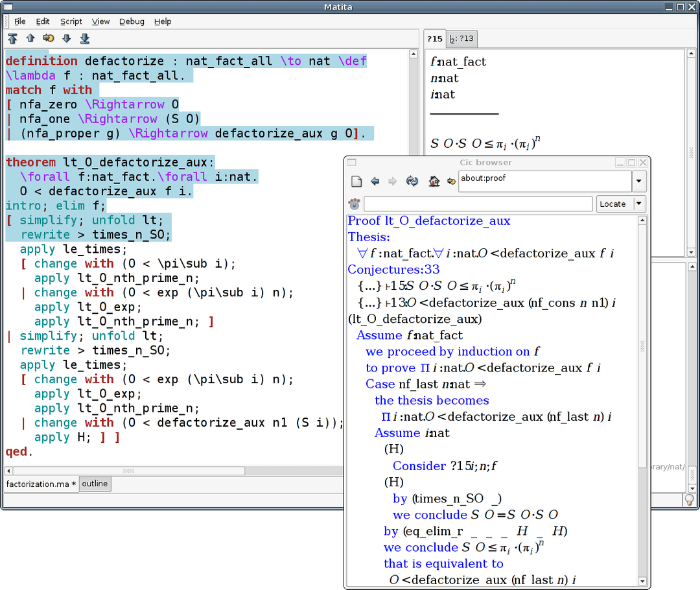Click the Cic browser scroll-up arrow
This screenshot has height=590, width=700.
tap(642, 220)
